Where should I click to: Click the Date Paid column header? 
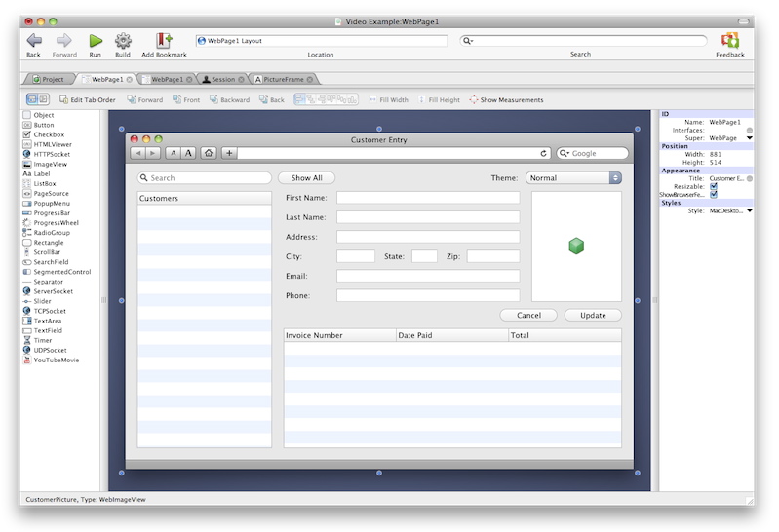point(452,335)
